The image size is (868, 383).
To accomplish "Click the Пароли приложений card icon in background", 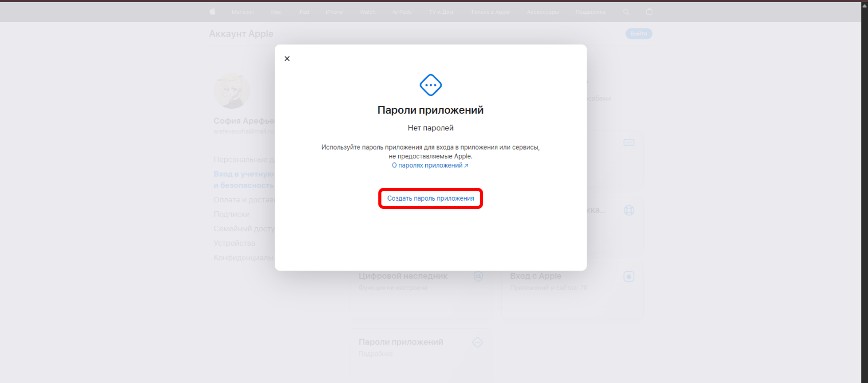I will 477,342.
